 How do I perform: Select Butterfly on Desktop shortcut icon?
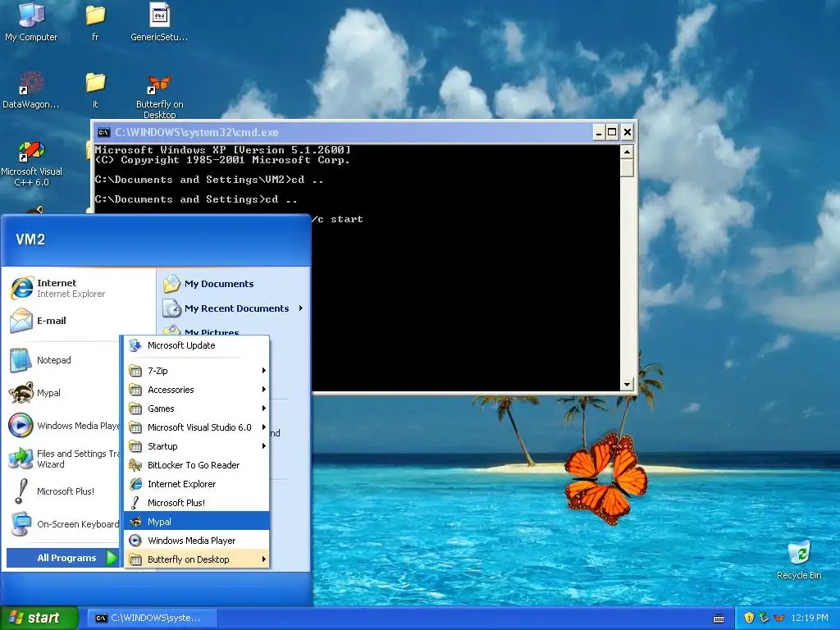(x=159, y=95)
